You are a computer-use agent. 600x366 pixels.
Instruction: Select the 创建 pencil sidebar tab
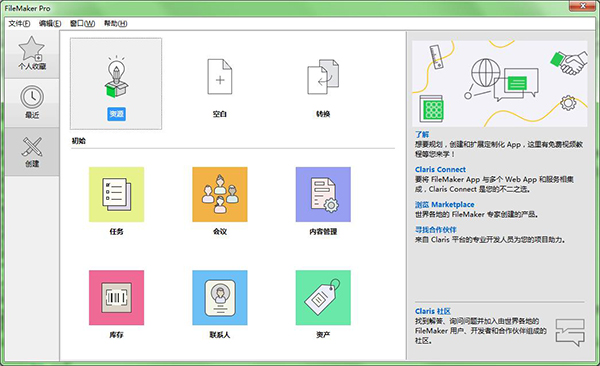pyautogui.click(x=32, y=152)
